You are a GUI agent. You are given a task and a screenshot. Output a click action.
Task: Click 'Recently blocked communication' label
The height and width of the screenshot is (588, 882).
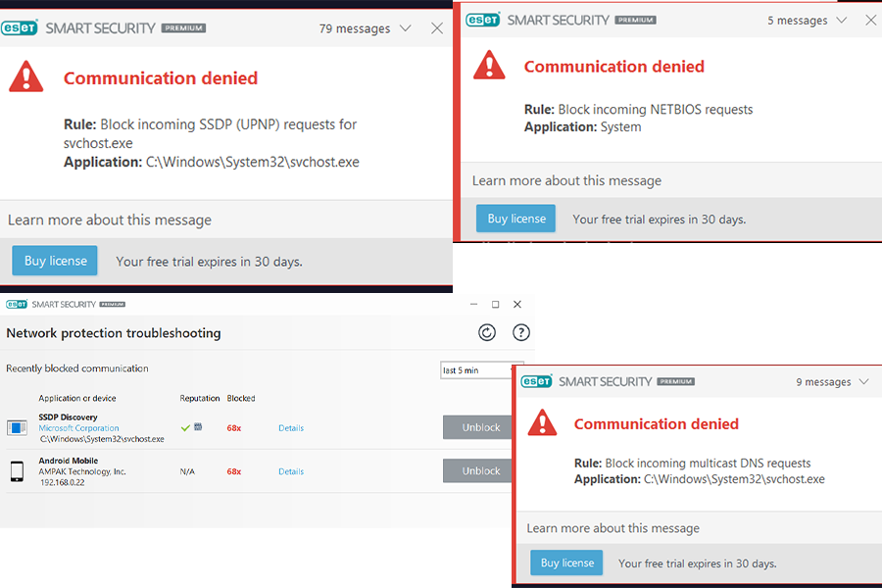(77, 368)
